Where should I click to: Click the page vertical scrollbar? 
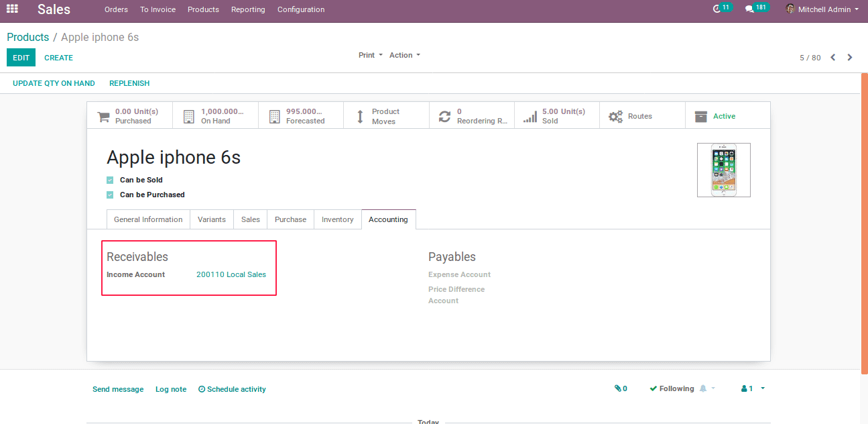point(865,223)
